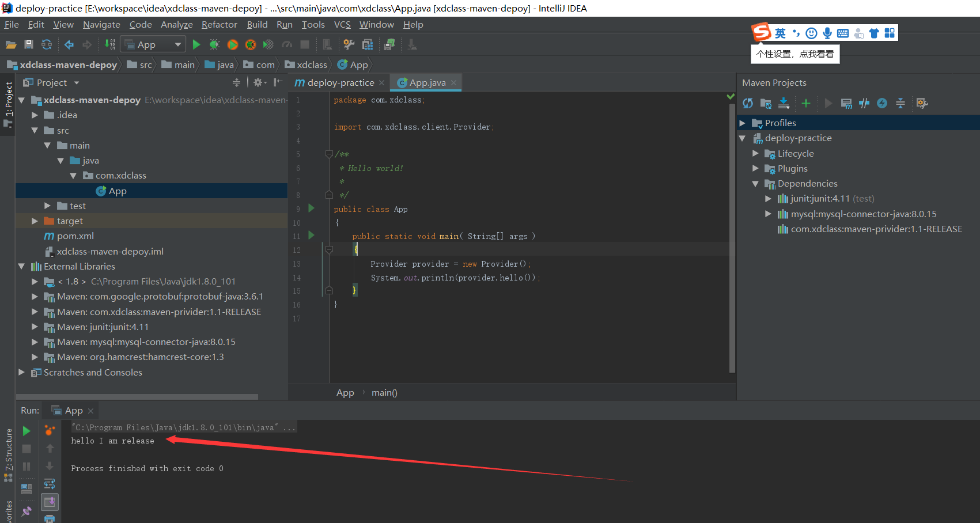Toggle Skip Tests mode lightning icon
The image size is (980, 523).
tap(882, 103)
